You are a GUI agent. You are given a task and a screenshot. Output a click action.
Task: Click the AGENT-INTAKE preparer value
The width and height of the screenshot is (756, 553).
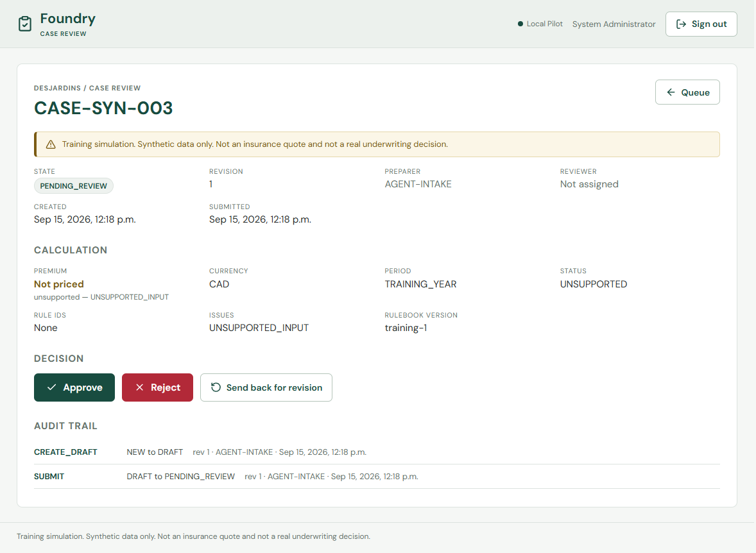418,184
